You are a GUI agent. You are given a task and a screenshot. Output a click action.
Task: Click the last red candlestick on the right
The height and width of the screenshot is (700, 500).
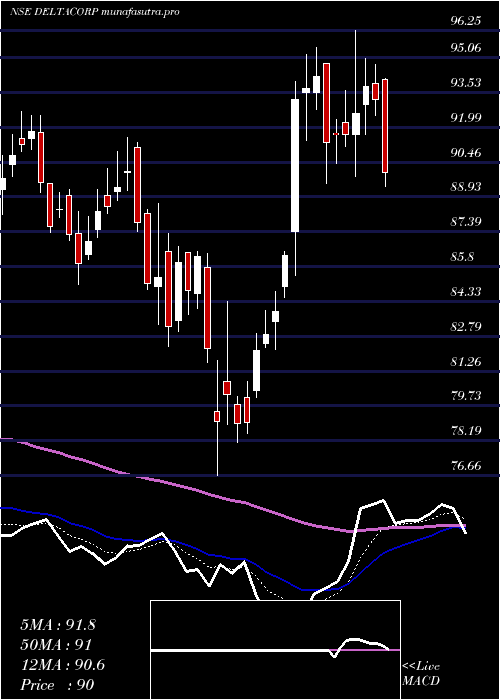coord(385,126)
